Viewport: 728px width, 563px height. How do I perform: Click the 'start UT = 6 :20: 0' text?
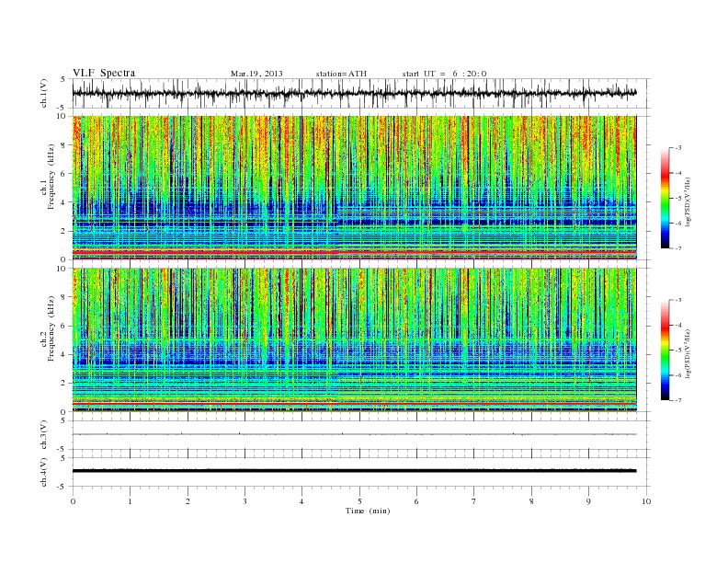tap(444, 74)
